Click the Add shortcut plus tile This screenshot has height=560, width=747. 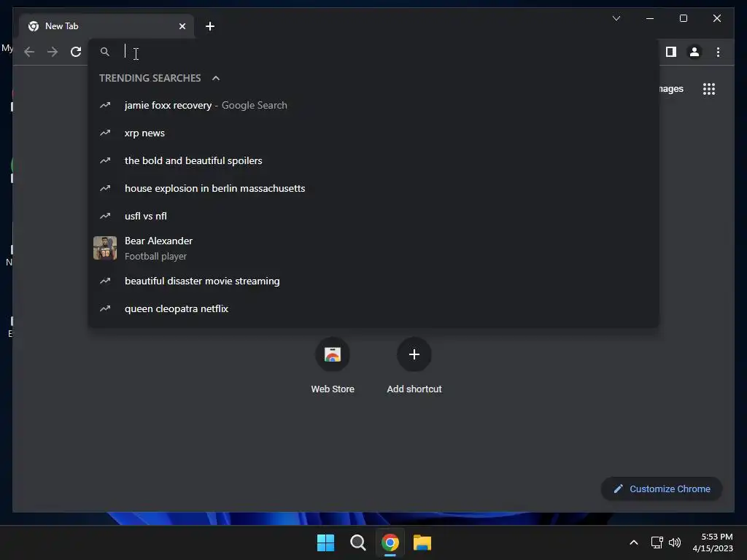coord(414,366)
